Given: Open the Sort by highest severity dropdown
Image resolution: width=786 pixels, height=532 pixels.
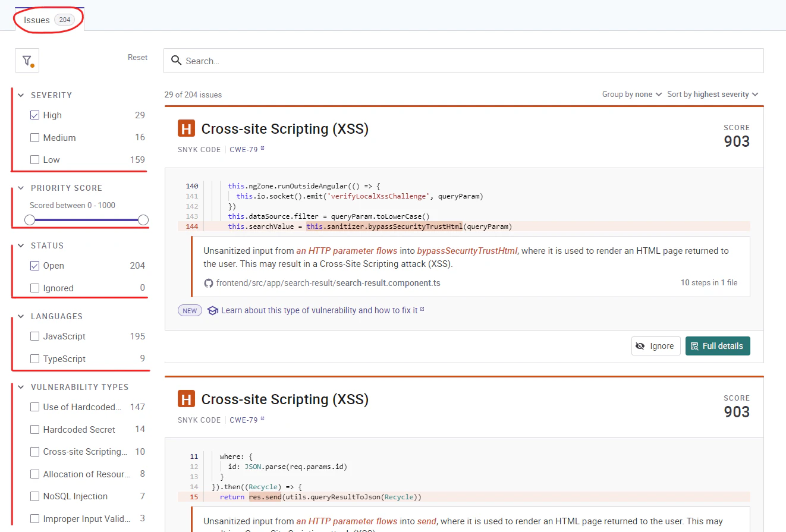Looking at the screenshot, I should 713,95.
